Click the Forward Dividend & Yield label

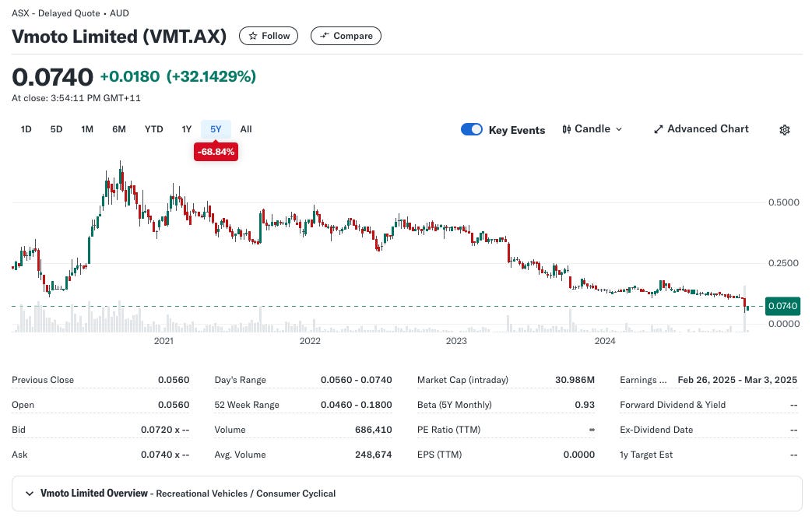(673, 405)
